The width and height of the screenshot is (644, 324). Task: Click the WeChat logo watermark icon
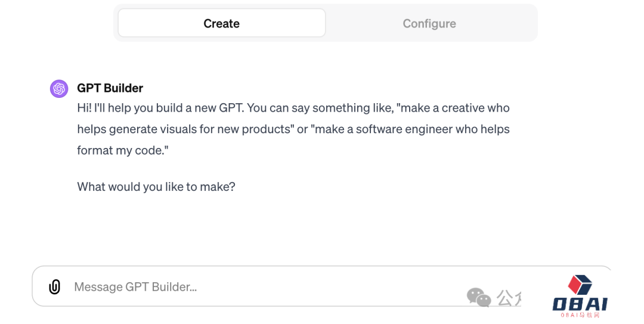click(478, 297)
